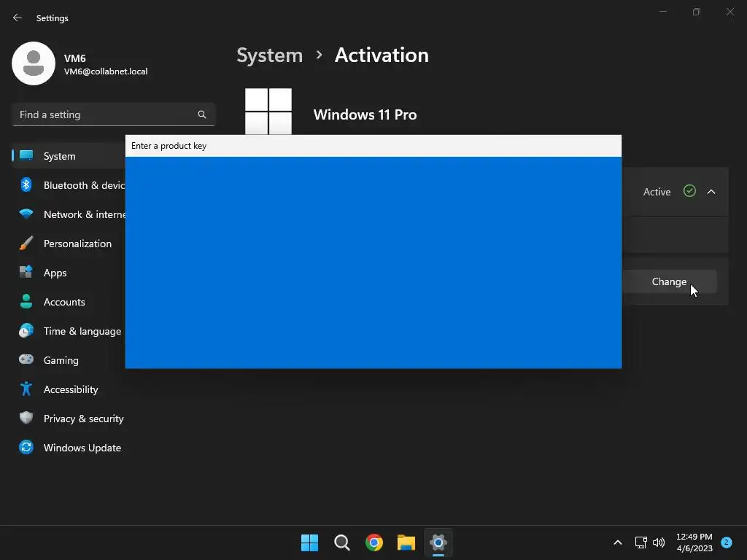This screenshot has height=560, width=747.
Task: Go back with the Settings back arrow
Action: click(x=18, y=17)
